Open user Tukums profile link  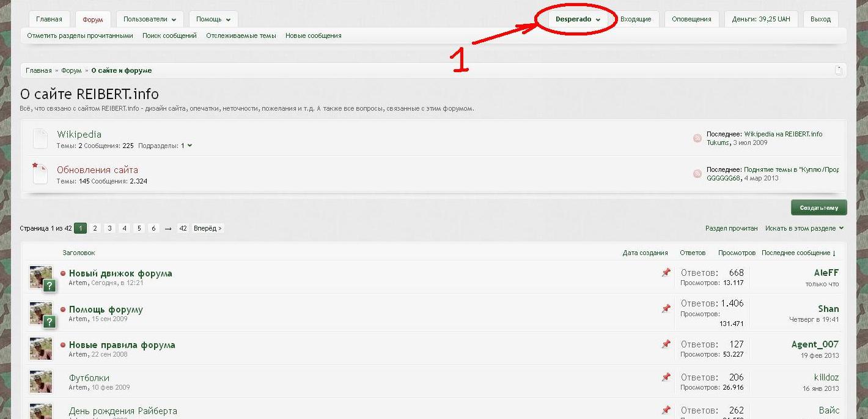718,143
